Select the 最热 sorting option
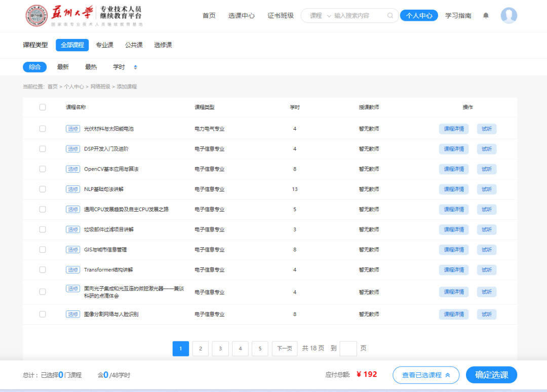The width and height of the screenshot is (547, 392). pyautogui.click(x=91, y=66)
